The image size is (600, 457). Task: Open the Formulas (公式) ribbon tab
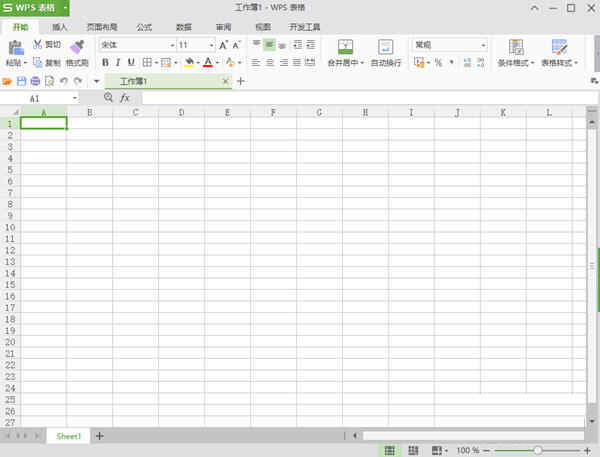coord(144,27)
